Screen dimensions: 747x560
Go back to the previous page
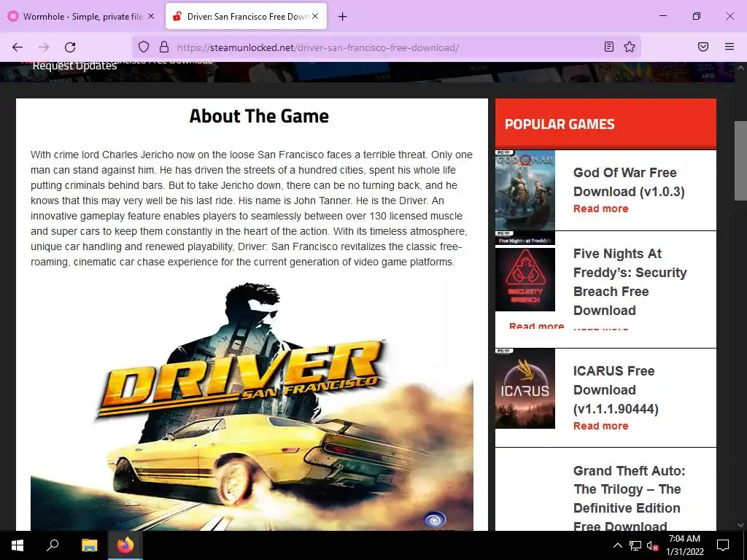pos(18,47)
